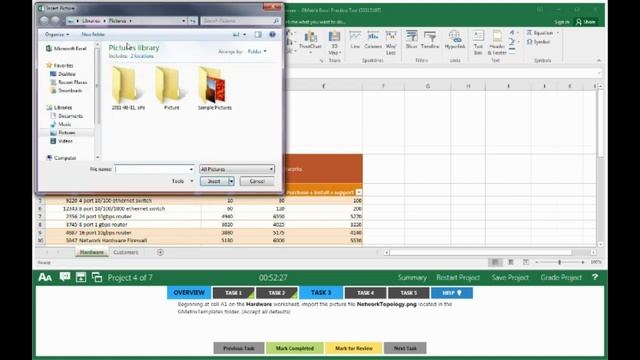Open the address bar path dropdown
This screenshot has height=360, width=640.
point(184,21)
